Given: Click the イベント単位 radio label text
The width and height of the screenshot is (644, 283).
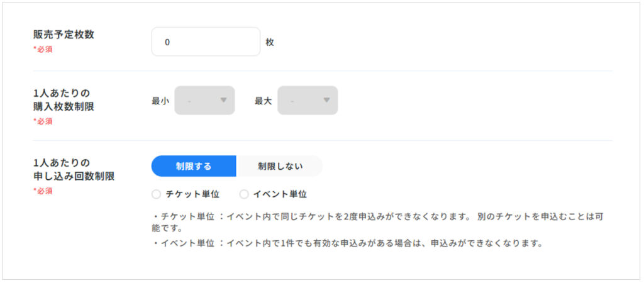Looking at the screenshot, I should 280,194.
